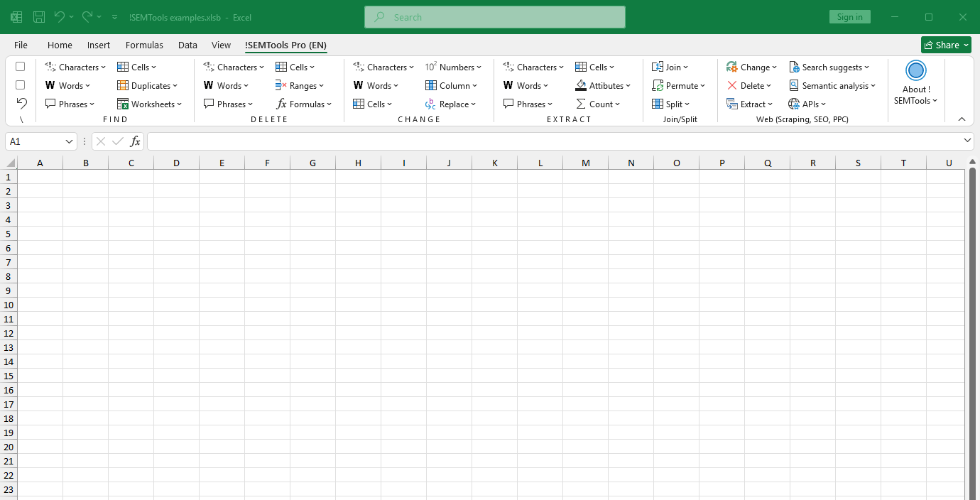Open the Search suggests web tool
The width and height of the screenshot is (980, 500).
click(x=829, y=67)
